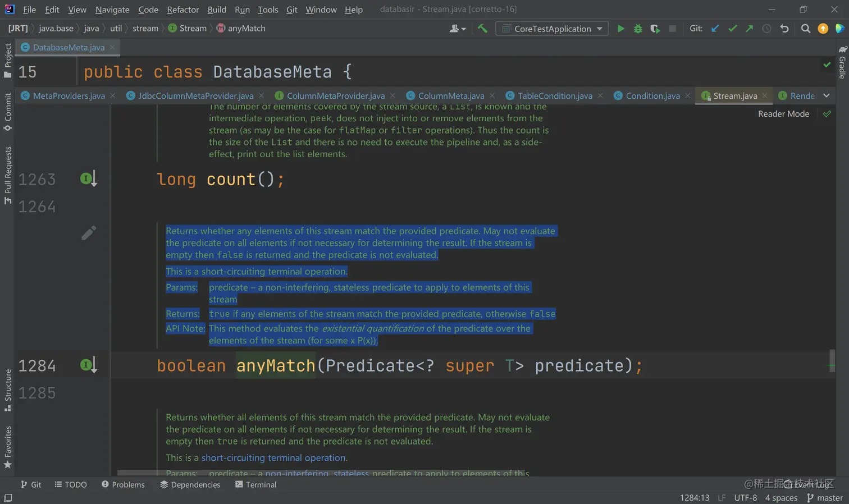
Task: Click the inspection checkmark beside Reader Mode
Action: tap(827, 114)
